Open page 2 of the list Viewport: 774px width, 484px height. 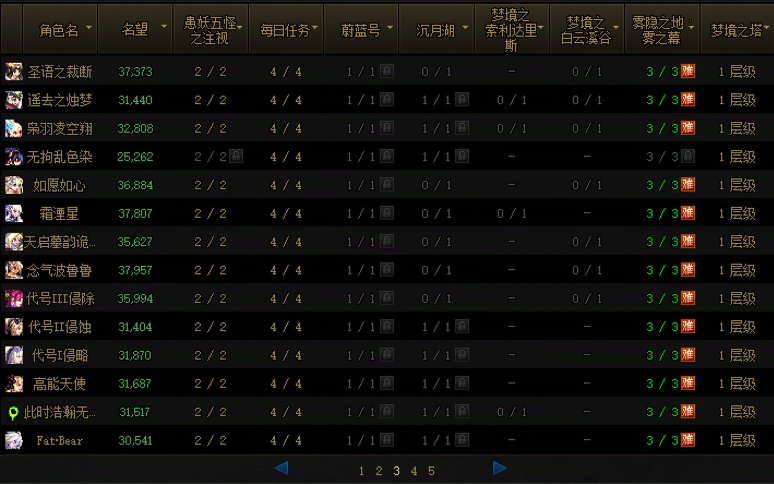[x=379, y=471]
